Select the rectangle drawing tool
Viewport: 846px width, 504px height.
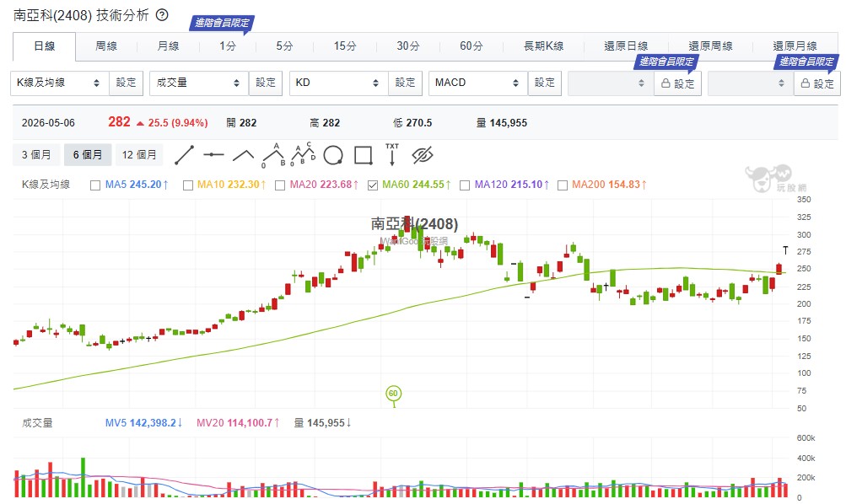(x=363, y=155)
